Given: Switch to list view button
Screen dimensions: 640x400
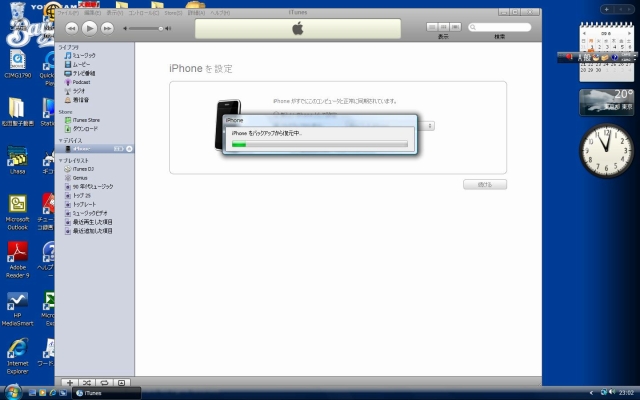Looking at the screenshot, I should pos(432,27).
